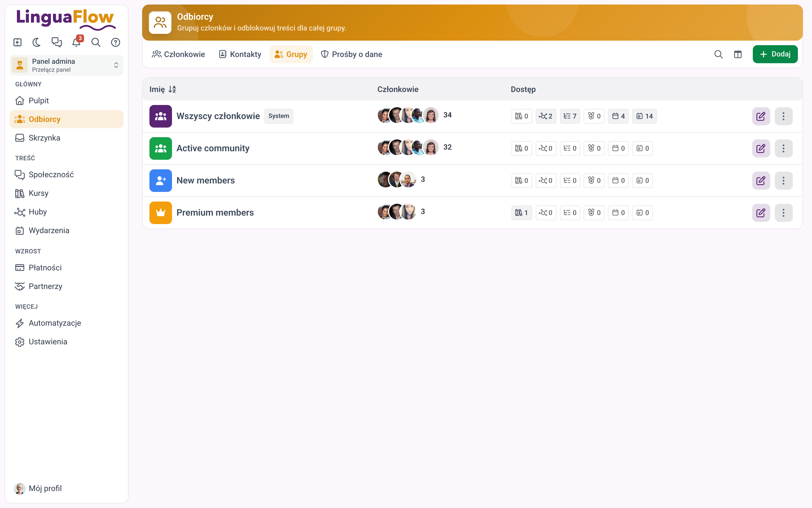Open more options for Active community
This screenshot has height=508, width=812.
click(784, 148)
